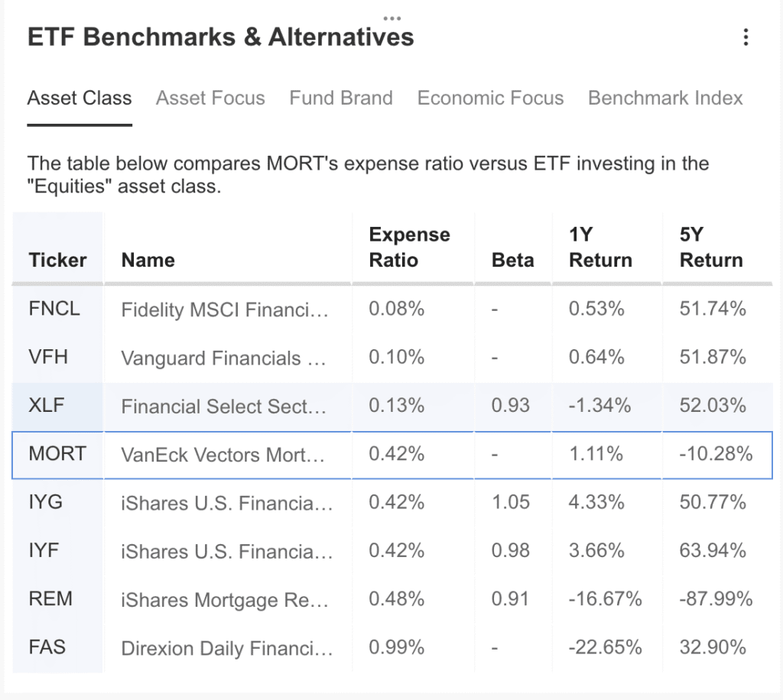This screenshot has height=700, width=783.
Task: Click the IYG ticker
Action: [45, 502]
